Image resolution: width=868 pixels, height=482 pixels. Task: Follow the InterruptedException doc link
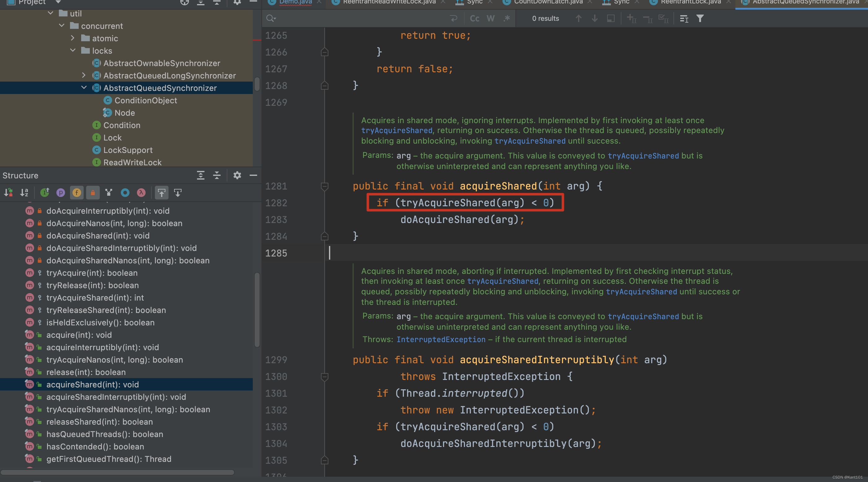pyautogui.click(x=441, y=339)
